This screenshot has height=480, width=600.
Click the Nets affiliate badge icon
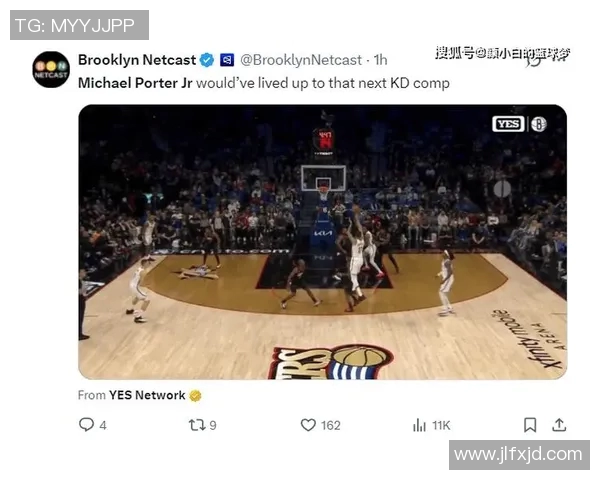[x=227, y=60]
